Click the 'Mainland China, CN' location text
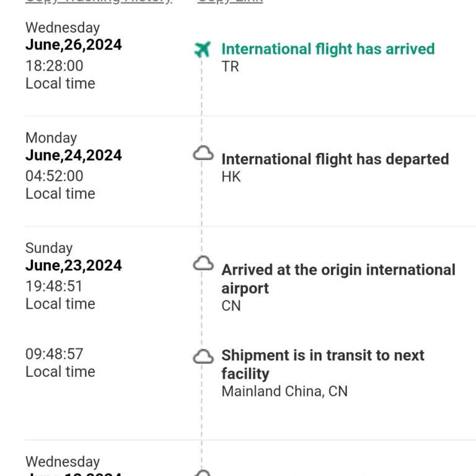 (x=284, y=391)
